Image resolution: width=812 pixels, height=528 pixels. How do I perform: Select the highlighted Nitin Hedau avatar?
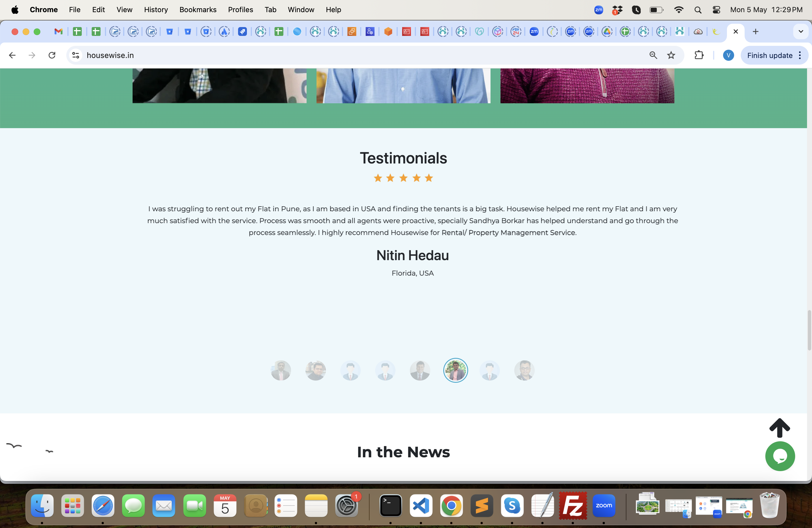[455, 370]
